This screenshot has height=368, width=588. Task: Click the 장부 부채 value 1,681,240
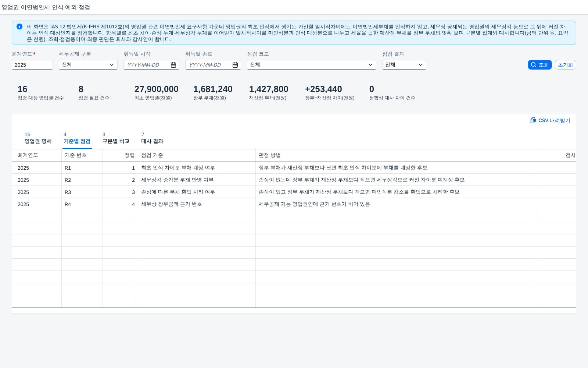tap(213, 89)
